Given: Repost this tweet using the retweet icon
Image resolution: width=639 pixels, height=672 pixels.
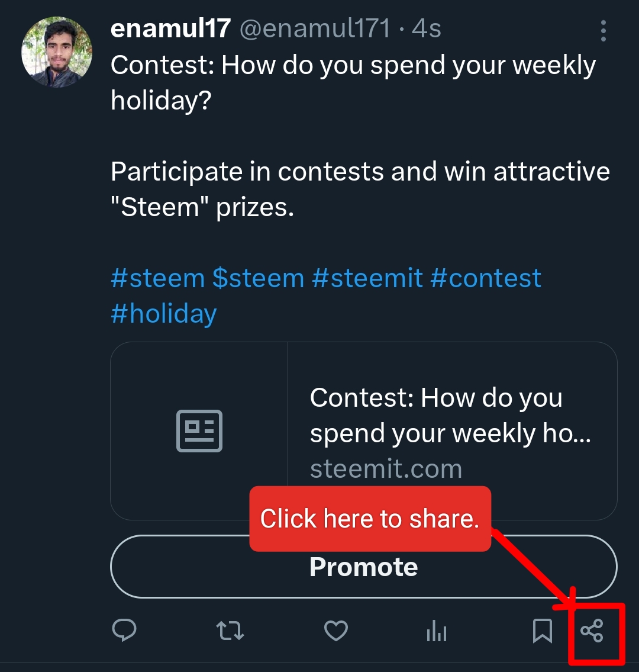Looking at the screenshot, I should [230, 631].
